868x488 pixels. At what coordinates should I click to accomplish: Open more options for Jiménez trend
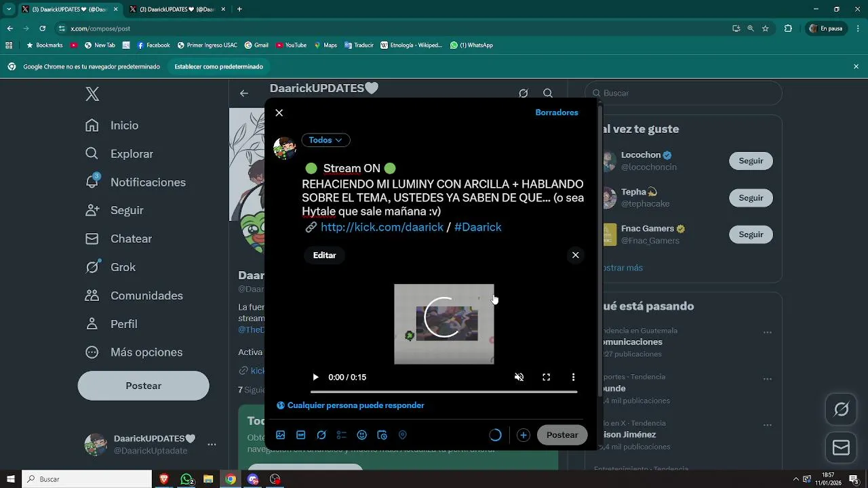click(768, 425)
